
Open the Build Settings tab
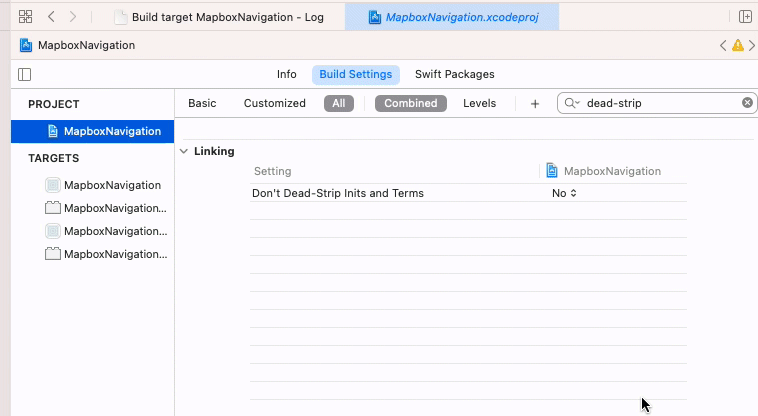click(x=356, y=74)
